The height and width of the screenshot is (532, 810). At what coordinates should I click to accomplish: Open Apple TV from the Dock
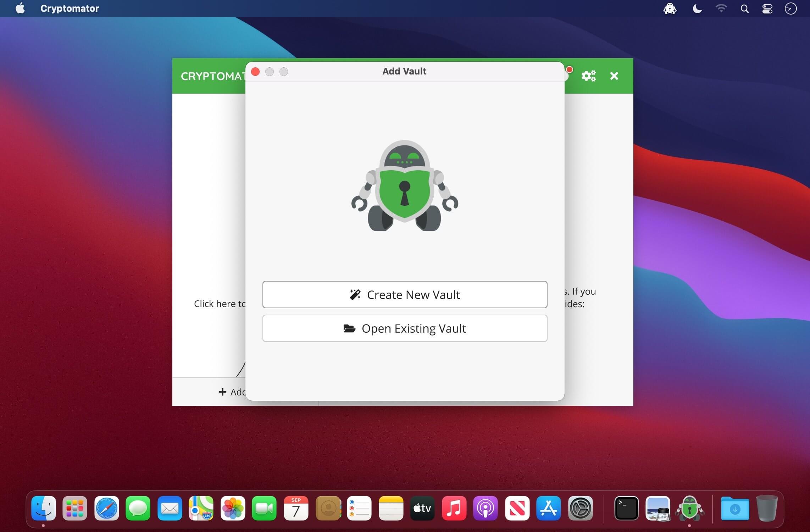pos(422,508)
